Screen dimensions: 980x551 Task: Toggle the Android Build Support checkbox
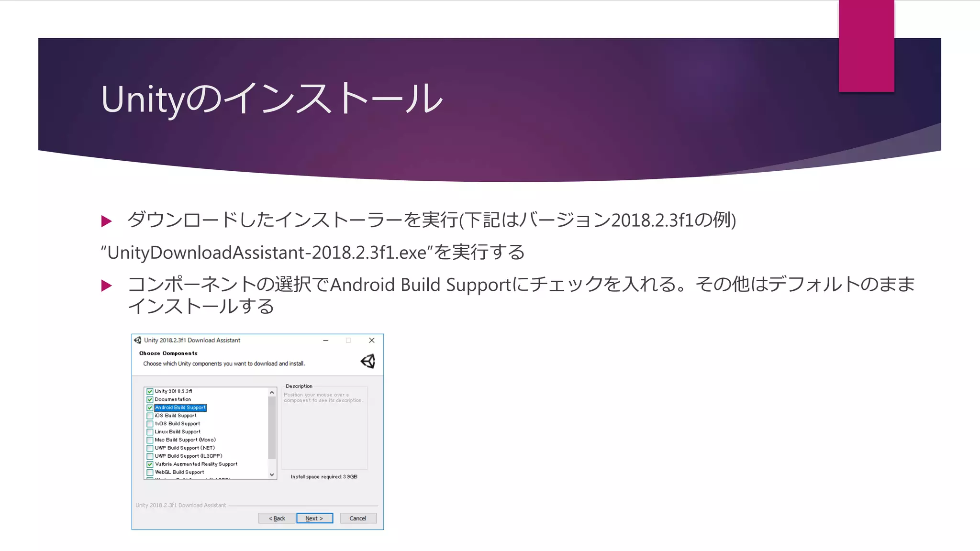(150, 408)
